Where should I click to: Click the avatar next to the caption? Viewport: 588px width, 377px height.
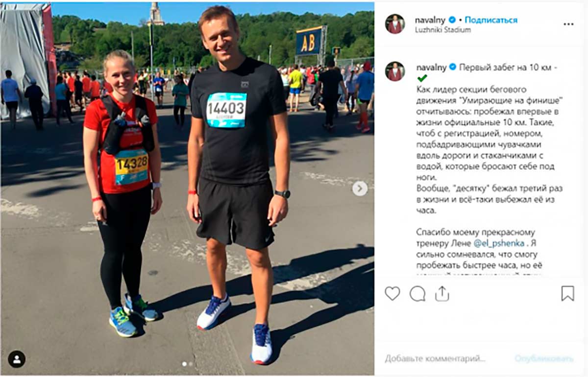pos(395,71)
